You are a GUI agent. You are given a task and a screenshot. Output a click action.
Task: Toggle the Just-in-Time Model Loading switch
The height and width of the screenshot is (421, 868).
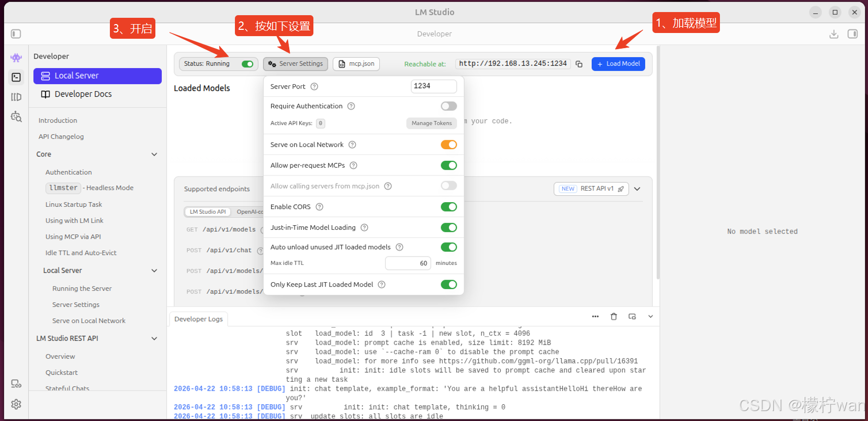click(x=449, y=228)
